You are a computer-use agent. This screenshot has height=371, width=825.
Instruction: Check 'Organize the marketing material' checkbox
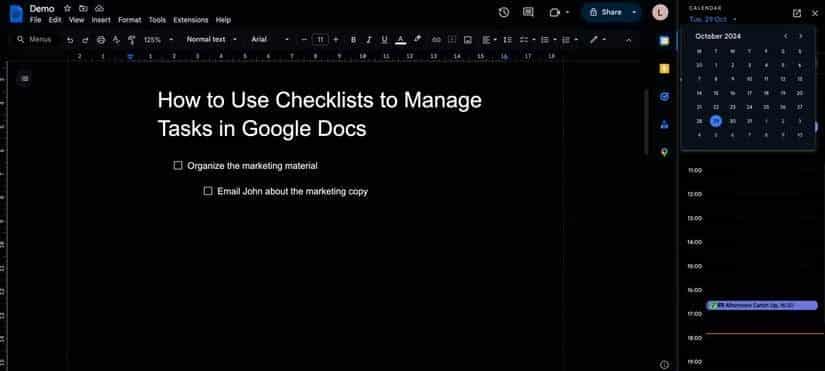point(178,165)
